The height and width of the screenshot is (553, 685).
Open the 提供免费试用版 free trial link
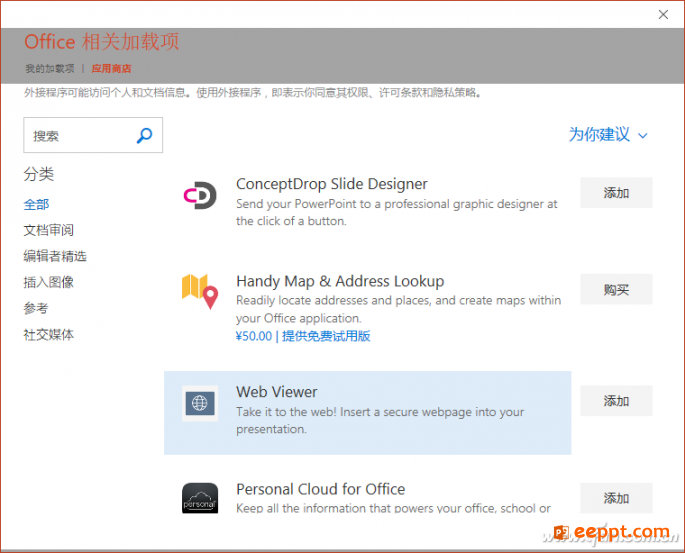(x=326, y=336)
